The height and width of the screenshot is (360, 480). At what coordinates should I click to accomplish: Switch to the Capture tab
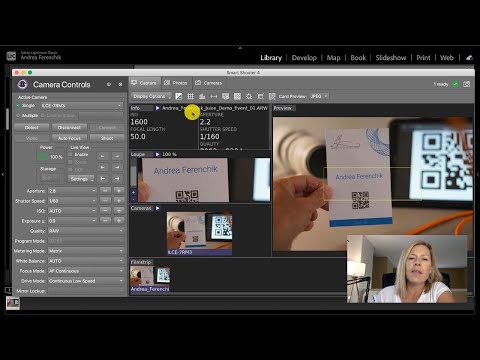pos(144,83)
